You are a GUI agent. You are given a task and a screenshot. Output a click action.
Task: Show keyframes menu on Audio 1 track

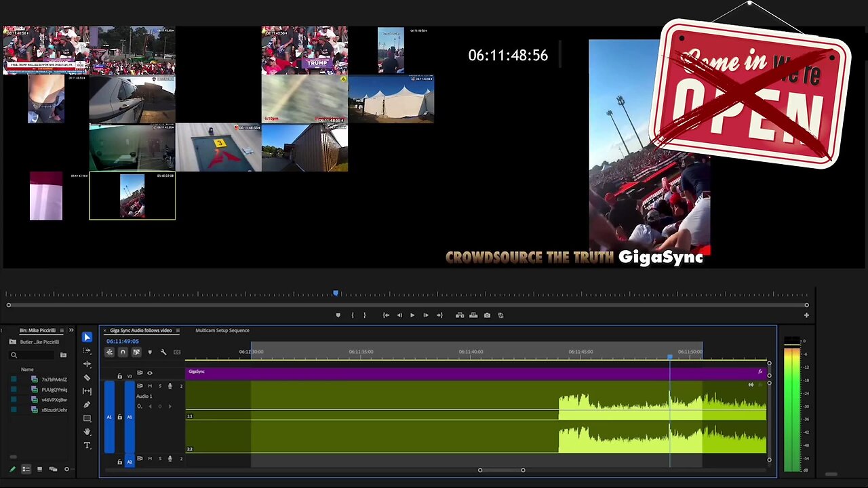point(140,407)
